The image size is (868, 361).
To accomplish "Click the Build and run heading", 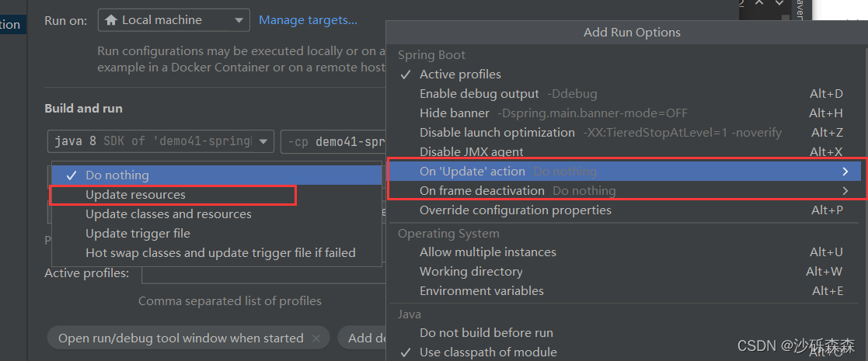I will click(x=84, y=109).
